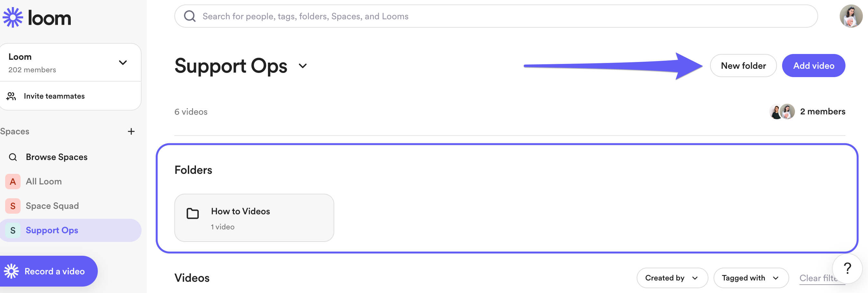The width and height of the screenshot is (868, 293).
Task: Click the Loom logo
Action: click(x=37, y=17)
